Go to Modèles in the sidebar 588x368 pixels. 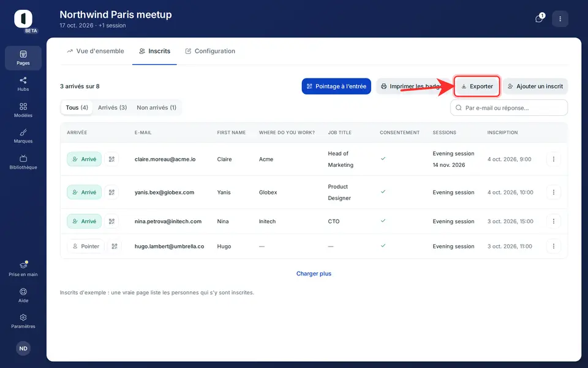click(23, 110)
